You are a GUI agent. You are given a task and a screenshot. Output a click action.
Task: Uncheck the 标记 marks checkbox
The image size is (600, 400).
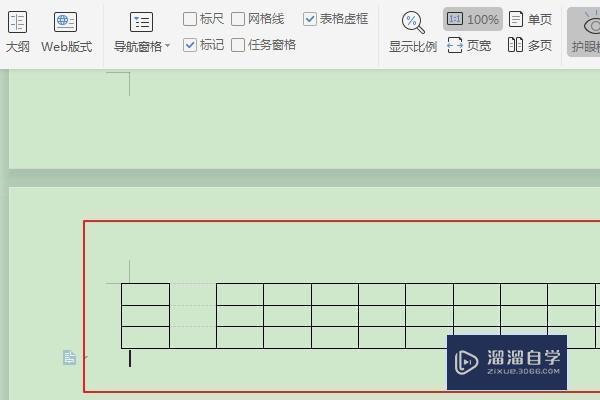tap(190, 45)
